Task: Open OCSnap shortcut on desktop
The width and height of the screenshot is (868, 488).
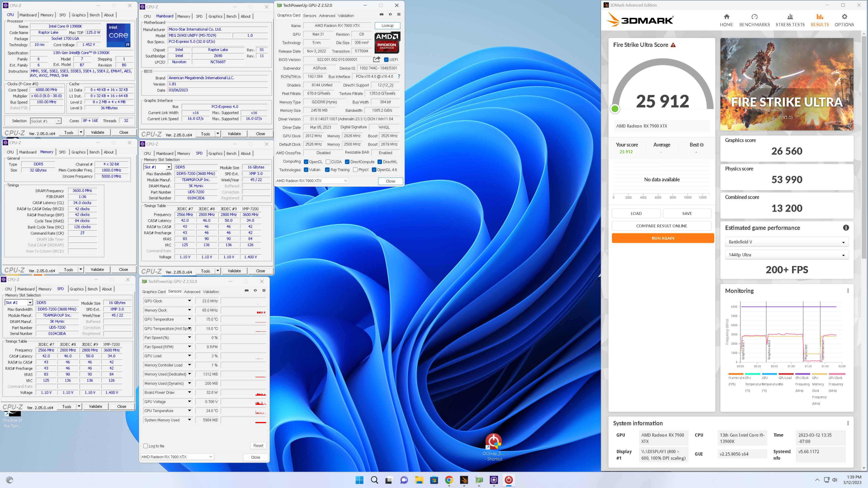Action: 494,447
